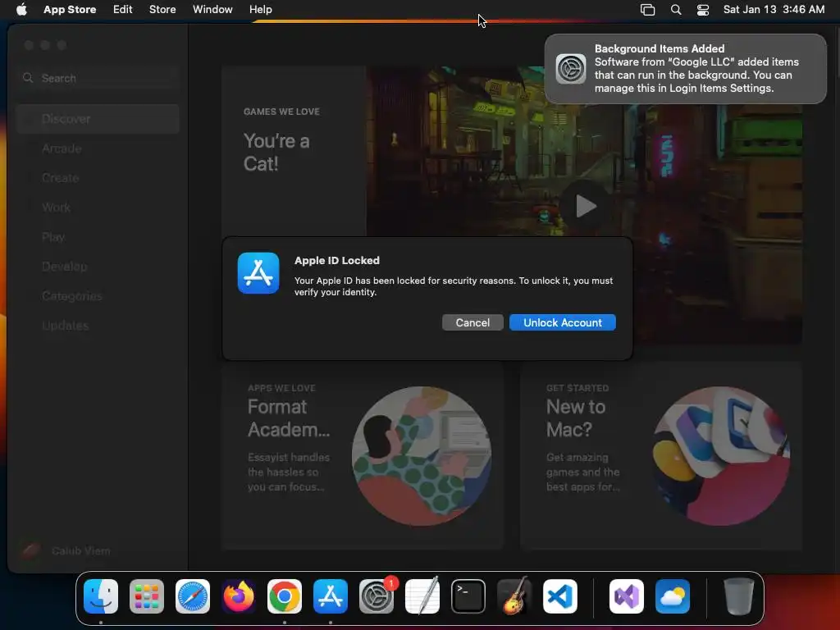The height and width of the screenshot is (630, 840).
Task: Open the Window menu
Action: click(212, 9)
